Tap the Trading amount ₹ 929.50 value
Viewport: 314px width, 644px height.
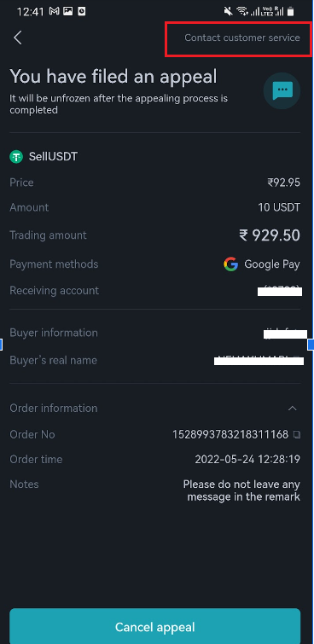click(x=270, y=235)
